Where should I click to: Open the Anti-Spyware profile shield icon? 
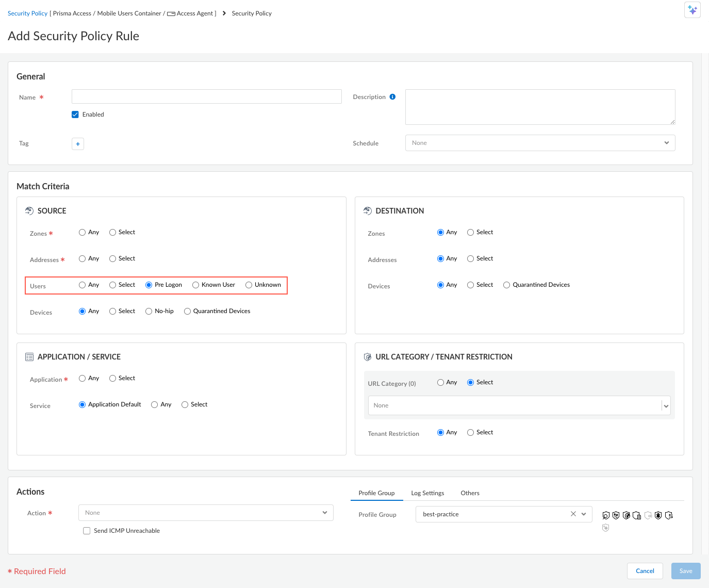(x=616, y=515)
